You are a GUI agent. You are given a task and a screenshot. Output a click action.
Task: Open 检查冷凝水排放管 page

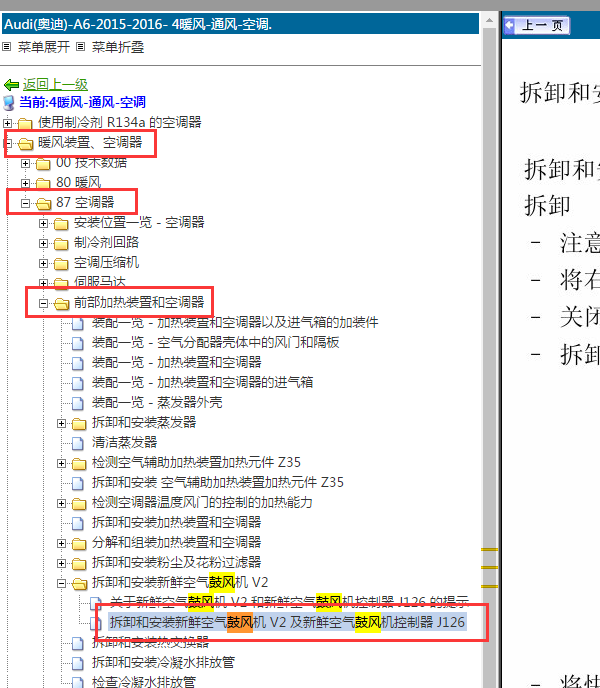144,682
